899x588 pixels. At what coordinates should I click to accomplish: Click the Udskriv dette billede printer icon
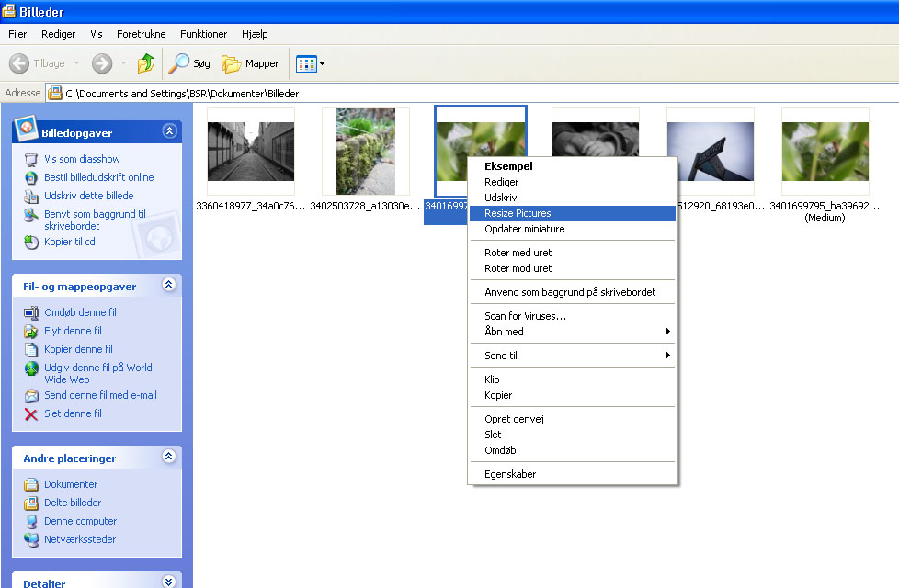[31, 196]
